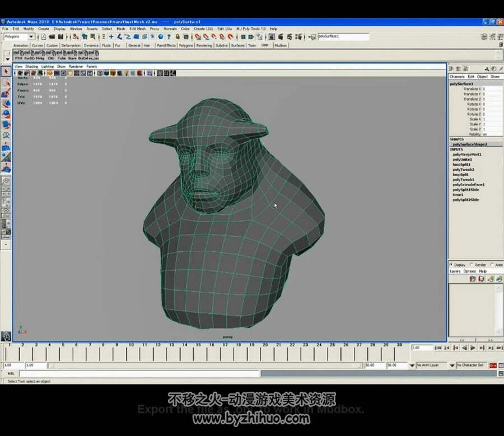The image size is (504, 436).
Task: Open the MJ Poly Tools menu
Action: (x=251, y=29)
